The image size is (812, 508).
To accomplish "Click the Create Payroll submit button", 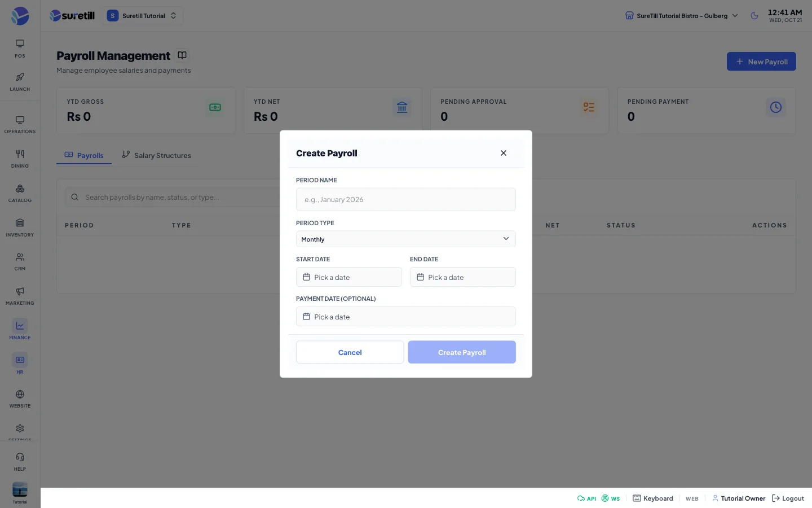I will 462,352.
